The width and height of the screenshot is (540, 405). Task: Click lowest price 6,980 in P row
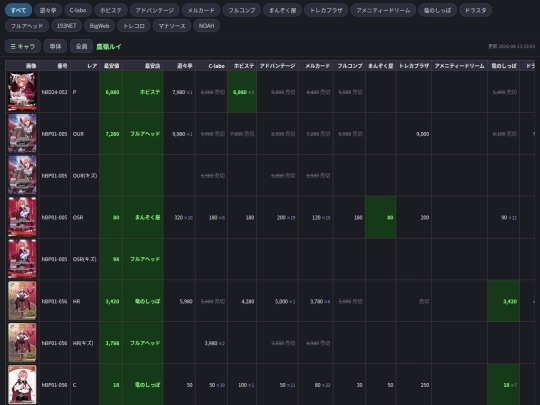(112, 92)
